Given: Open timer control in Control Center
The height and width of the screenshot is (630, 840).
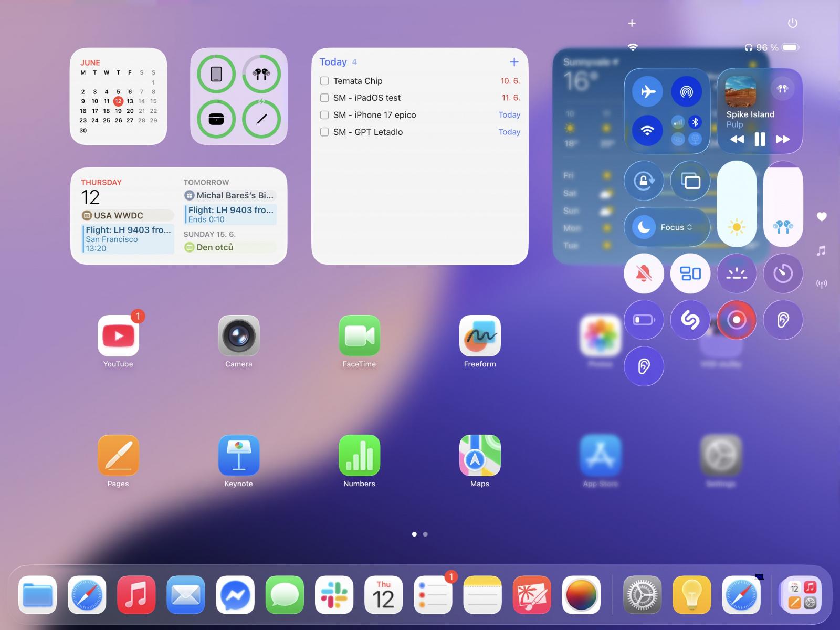Looking at the screenshot, I should pos(783,274).
